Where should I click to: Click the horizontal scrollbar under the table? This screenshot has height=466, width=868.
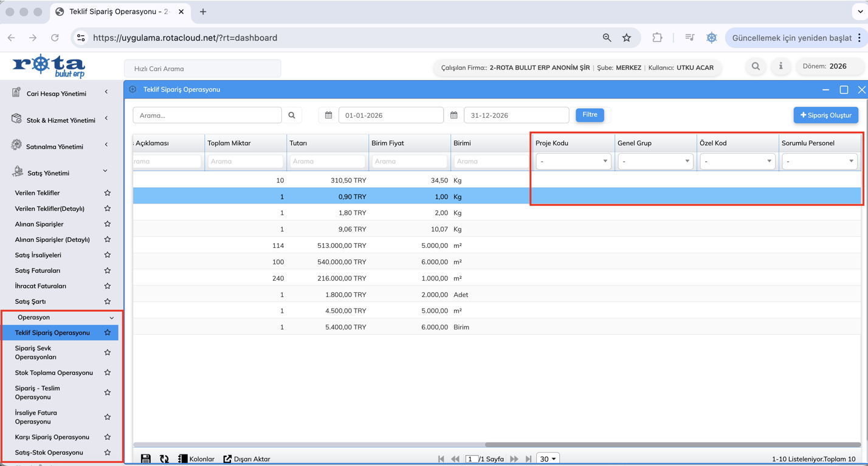click(672, 445)
